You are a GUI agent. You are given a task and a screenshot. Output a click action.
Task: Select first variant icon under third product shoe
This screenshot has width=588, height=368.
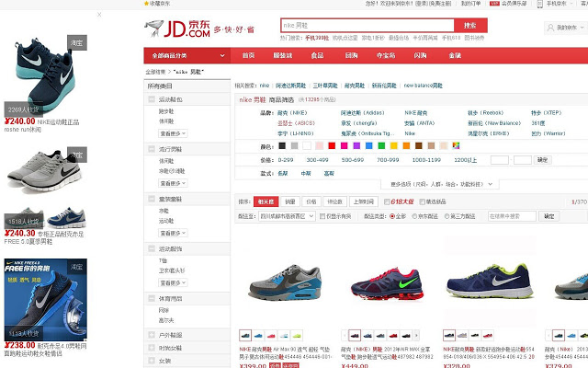[449, 335]
